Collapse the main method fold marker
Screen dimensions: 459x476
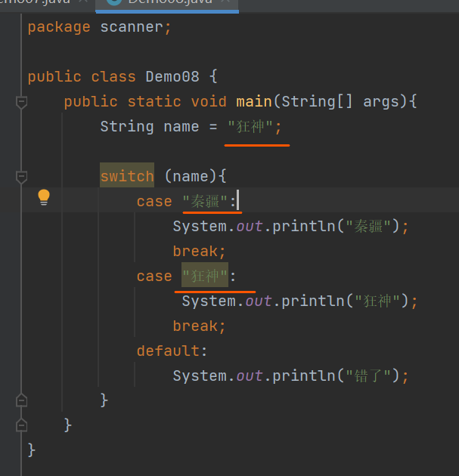[x=22, y=102]
